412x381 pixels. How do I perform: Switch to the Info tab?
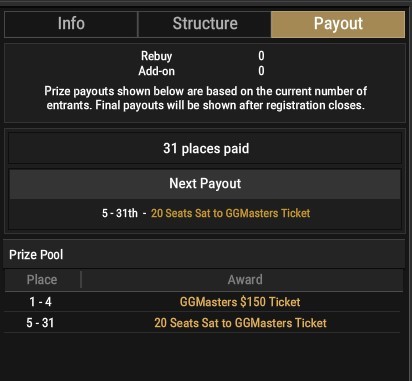click(x=71, y=24)
